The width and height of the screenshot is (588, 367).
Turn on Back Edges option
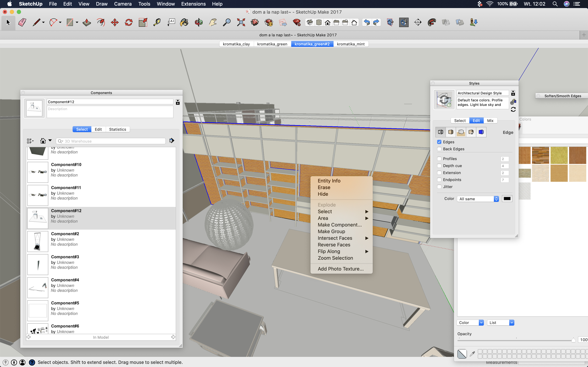(439, 149)
